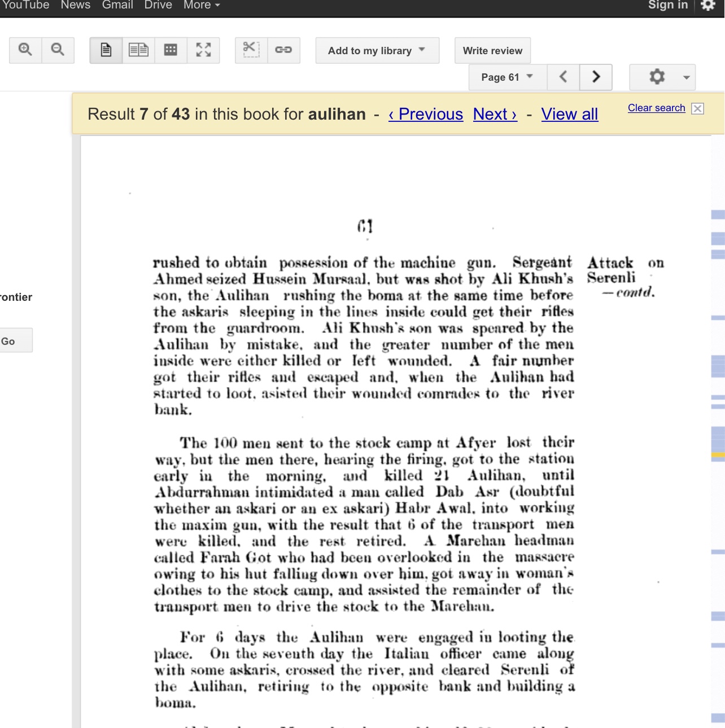The height and width of the screenshot is (728, 725).
Task: Jump to the next search result
Action: [x=495, y=115]
